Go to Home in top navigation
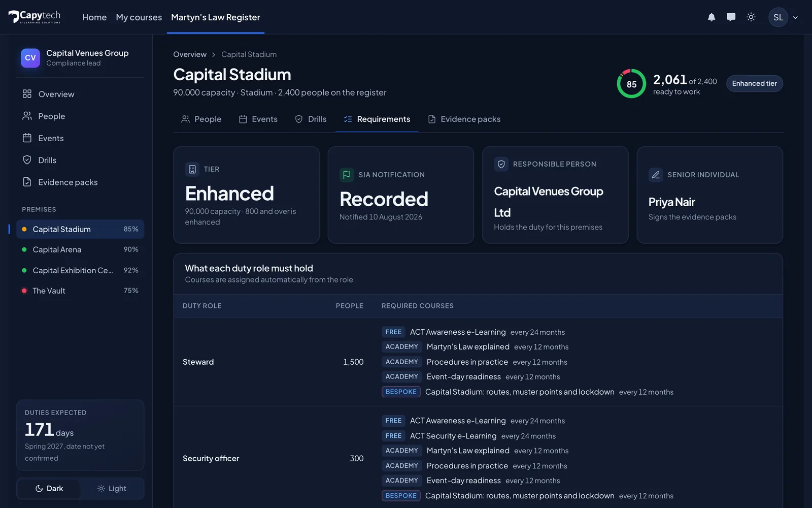The width and height of the screenshot is (812, 508). click(94, 17)
